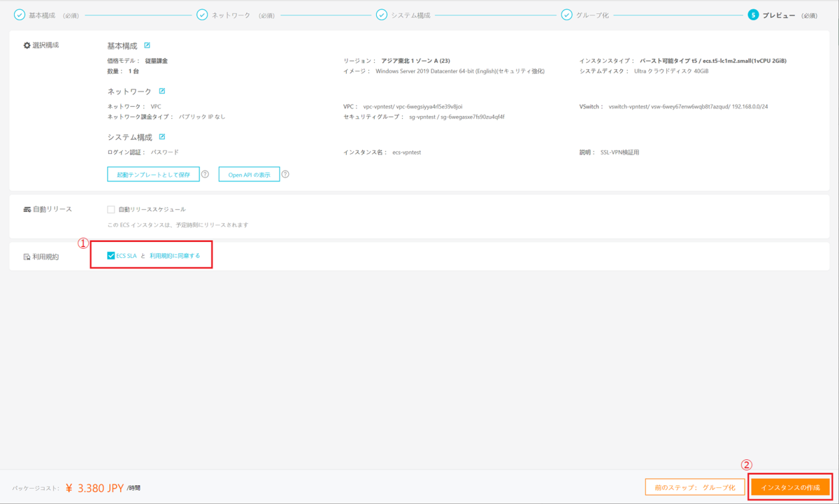
Task: Open the ECS SLA link
Action: pos(127,256)
